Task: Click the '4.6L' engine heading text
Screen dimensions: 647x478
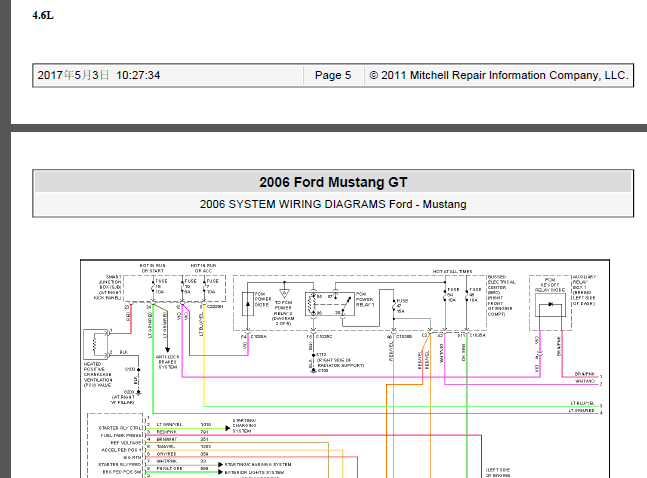Action: [x=43, y=15]
